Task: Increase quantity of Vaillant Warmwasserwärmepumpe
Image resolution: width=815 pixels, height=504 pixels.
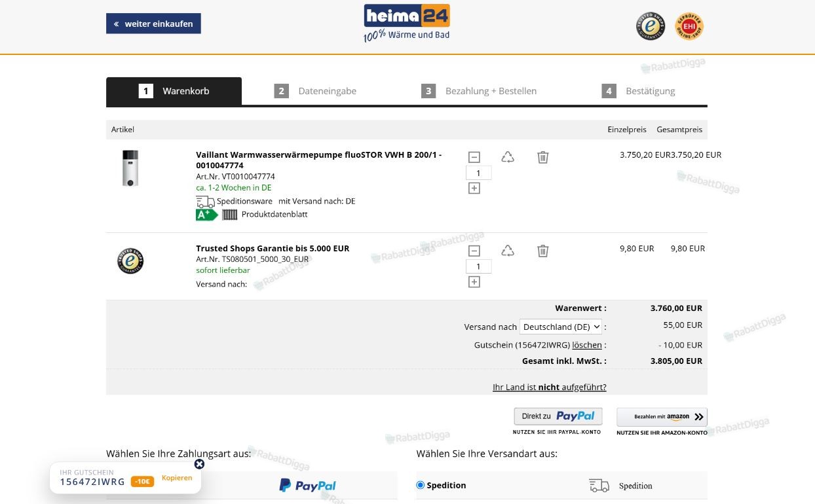Action: click(474, 189)
